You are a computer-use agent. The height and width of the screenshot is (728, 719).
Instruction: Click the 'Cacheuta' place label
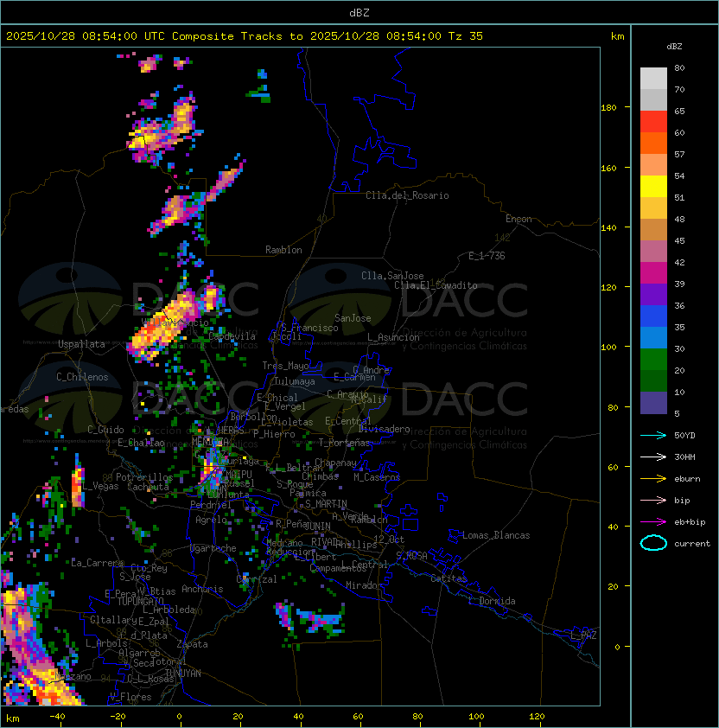click(x=148, y=487)
